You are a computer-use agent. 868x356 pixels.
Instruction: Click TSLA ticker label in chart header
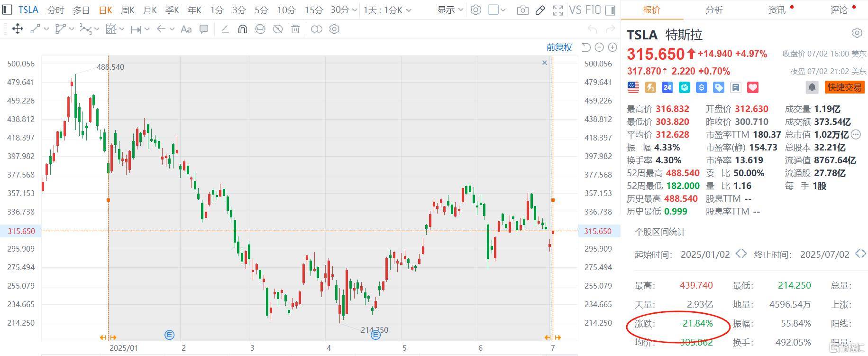pos(28,9)
